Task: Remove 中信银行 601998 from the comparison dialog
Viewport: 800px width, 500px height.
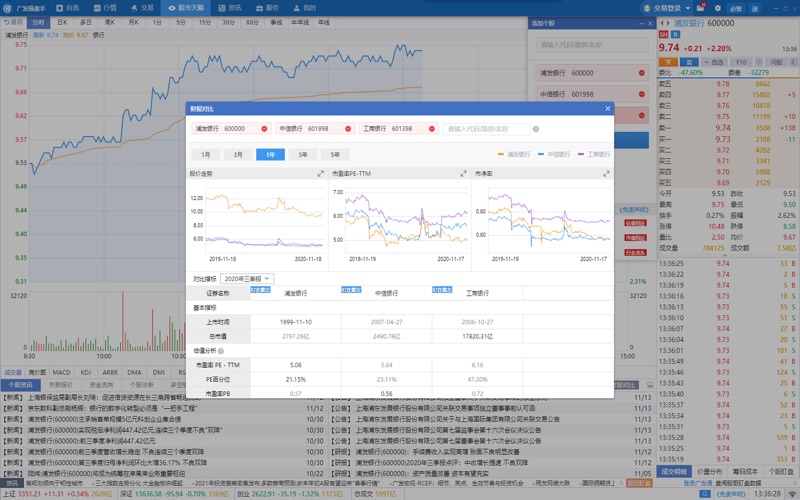Action: 348,129
